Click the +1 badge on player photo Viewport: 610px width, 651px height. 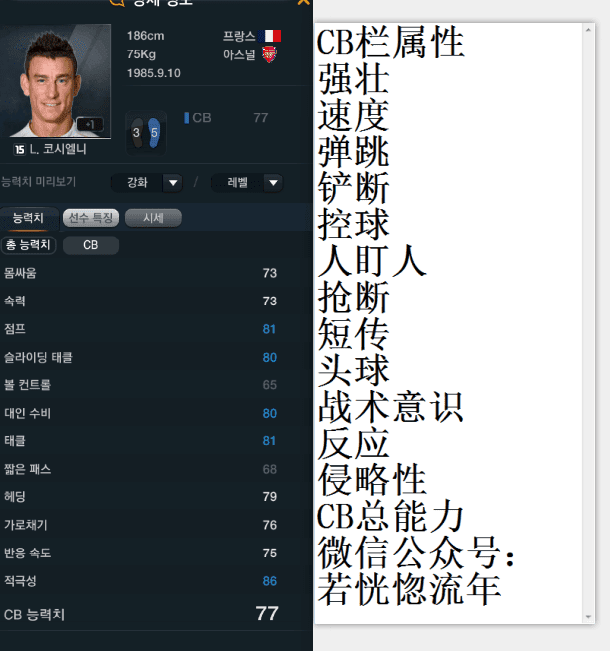(x=90, y=125)
